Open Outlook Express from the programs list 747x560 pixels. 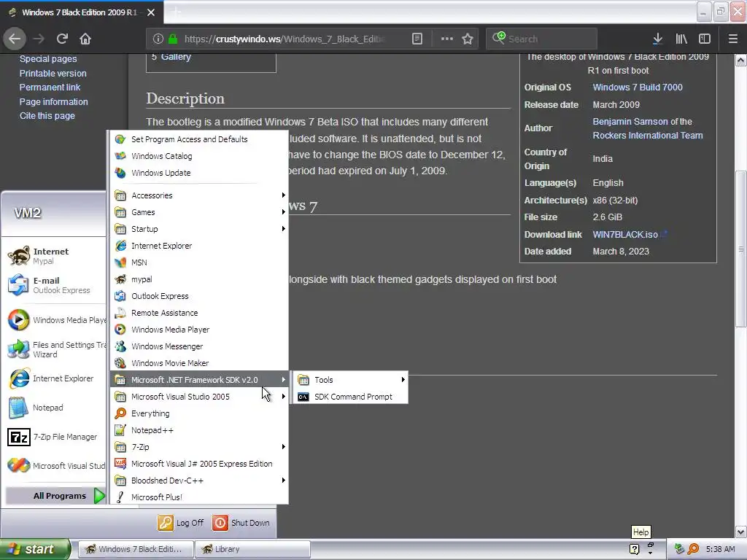click(x=198, y=296)
